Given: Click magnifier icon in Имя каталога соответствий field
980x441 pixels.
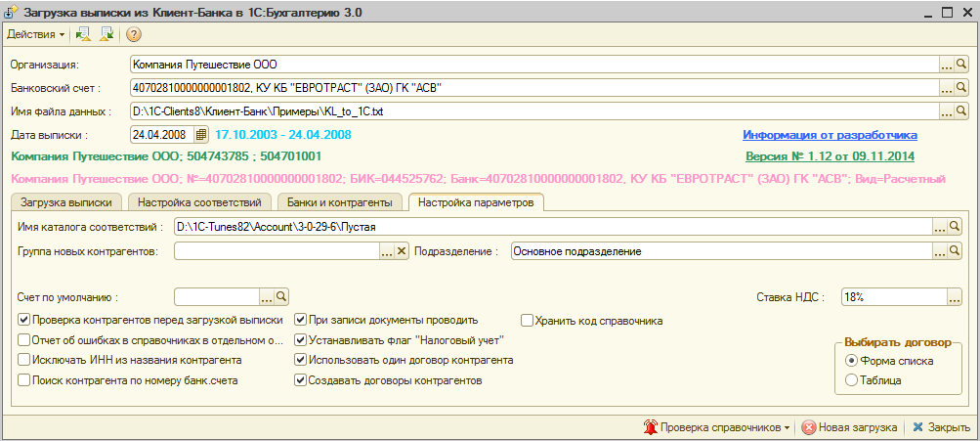Looking at the screenshot, I should [955, 227].
